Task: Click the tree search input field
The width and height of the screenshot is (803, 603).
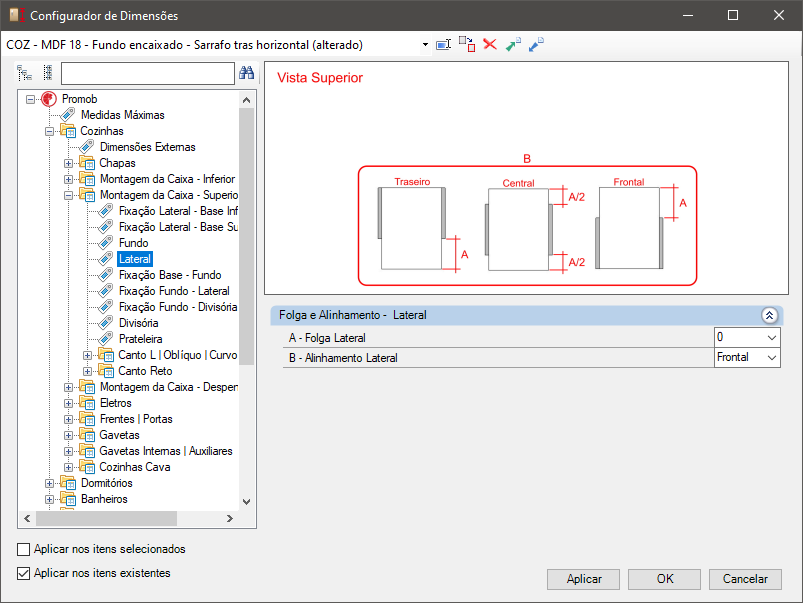Action: tap(148, 73)
